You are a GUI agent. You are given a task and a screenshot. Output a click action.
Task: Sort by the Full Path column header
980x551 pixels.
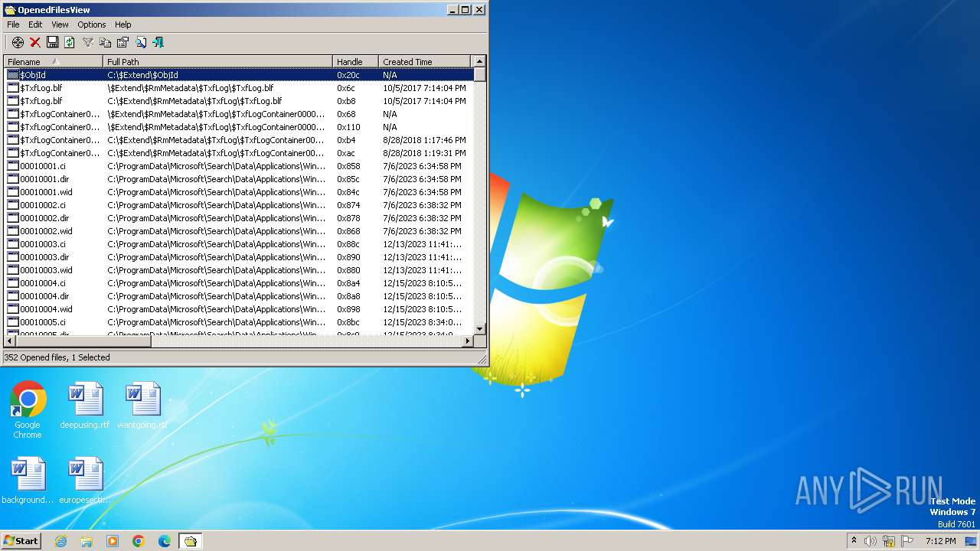218,61
